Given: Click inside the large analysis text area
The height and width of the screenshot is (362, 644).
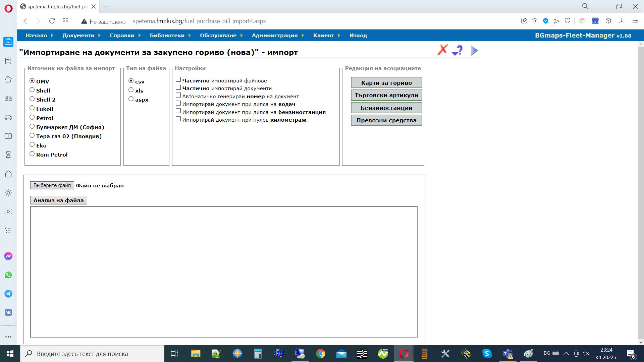Looking at the screenshot, I should pos(224,271).
